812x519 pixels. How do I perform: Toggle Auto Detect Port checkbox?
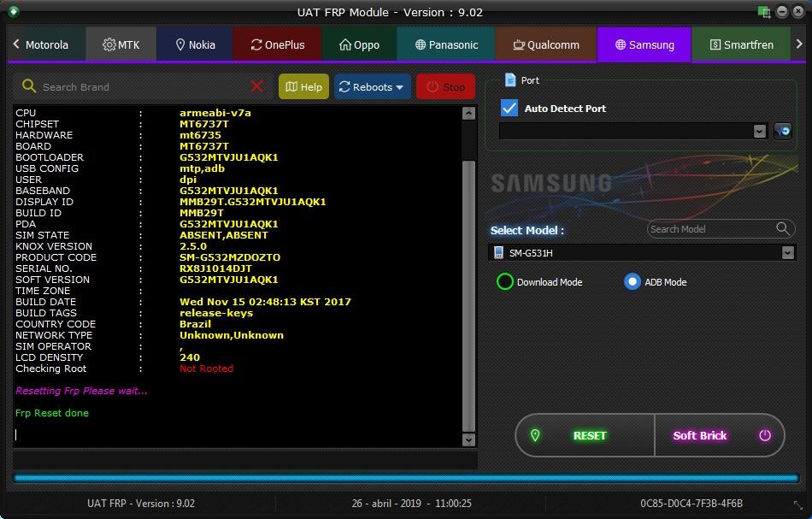pos(509,108)
